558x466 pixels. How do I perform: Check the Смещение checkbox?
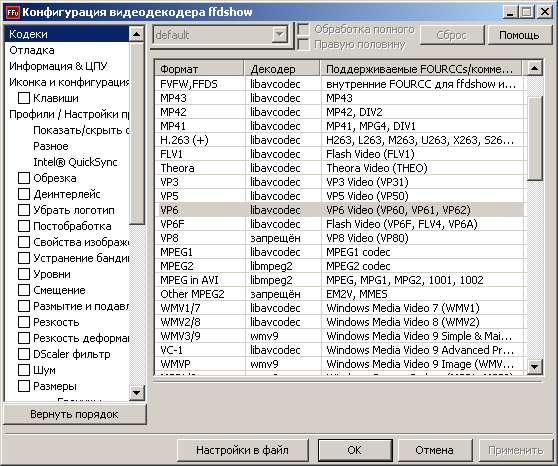24,290
